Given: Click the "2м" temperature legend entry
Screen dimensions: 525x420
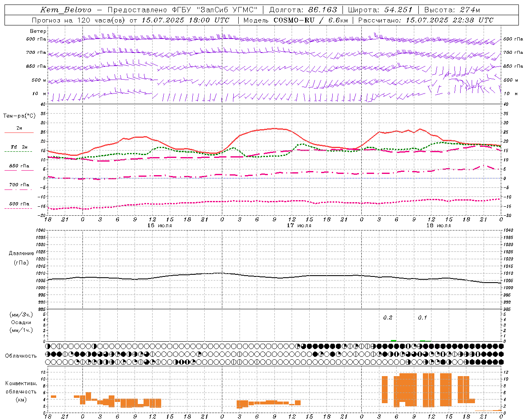Looking at the screenshot, I should pos(19,128).
